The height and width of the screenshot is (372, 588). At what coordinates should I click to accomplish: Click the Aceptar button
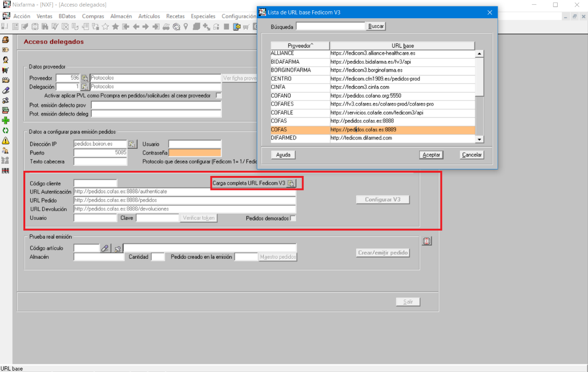(431, 155)
